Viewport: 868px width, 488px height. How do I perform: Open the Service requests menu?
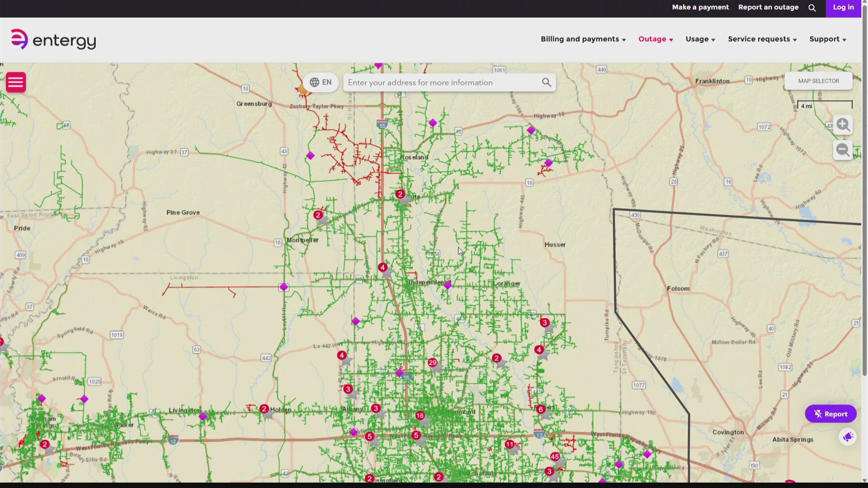pyautogui.click(x=762, y=39)
